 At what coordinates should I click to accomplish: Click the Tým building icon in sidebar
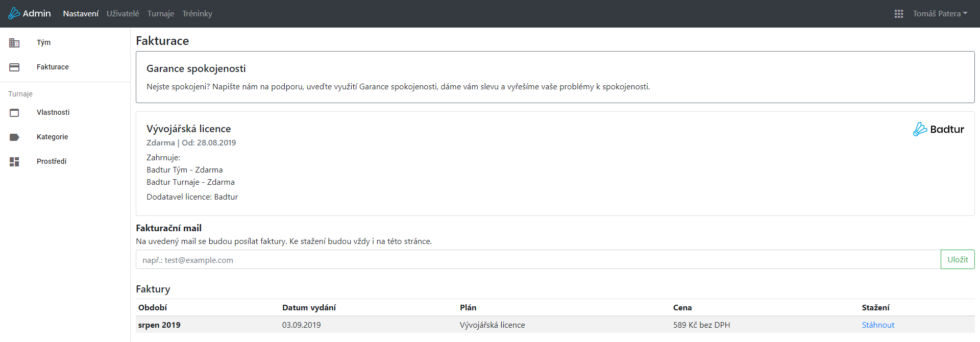click(x=14, y=43)
